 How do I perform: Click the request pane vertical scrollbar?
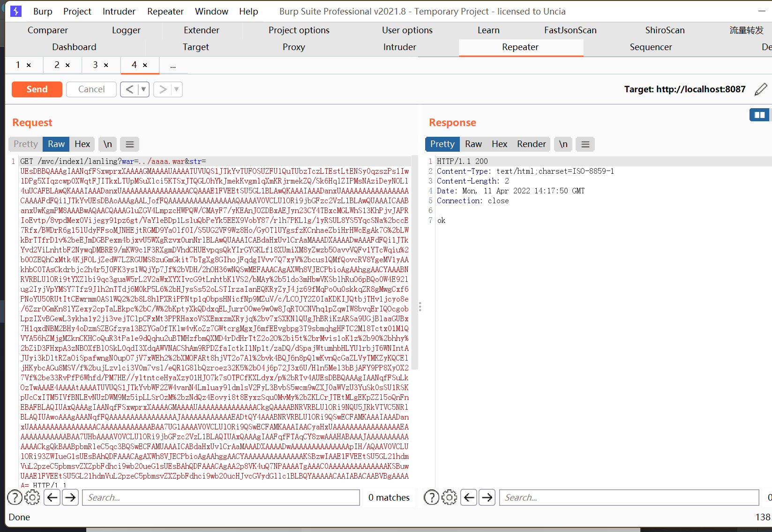point(415,262)
